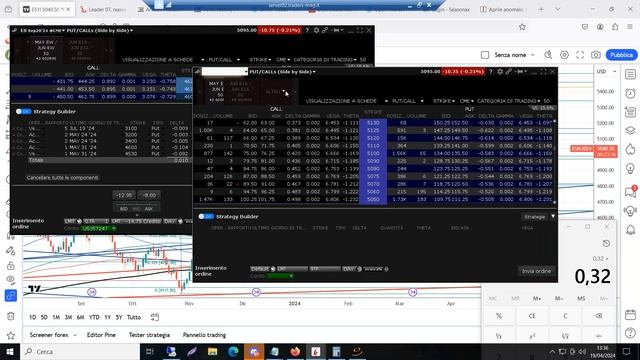Click the 5100 strike cell

[x=373, y=153]
